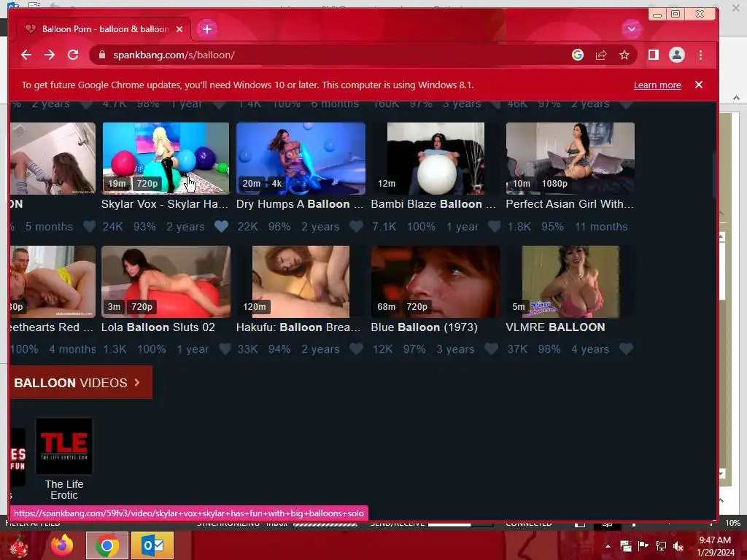
Task: Toggle the favorite heart for Bambi Blaze Balloon
Action: tap(494, 226)
